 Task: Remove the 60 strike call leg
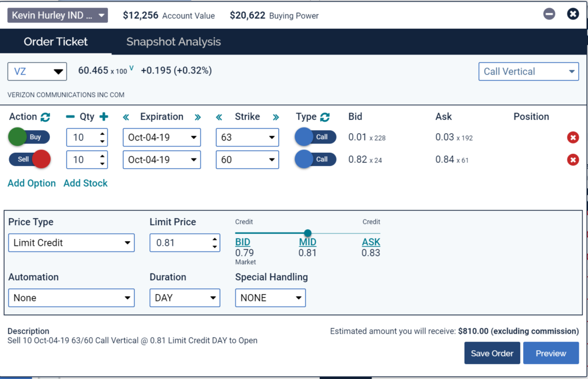point(572,160)
